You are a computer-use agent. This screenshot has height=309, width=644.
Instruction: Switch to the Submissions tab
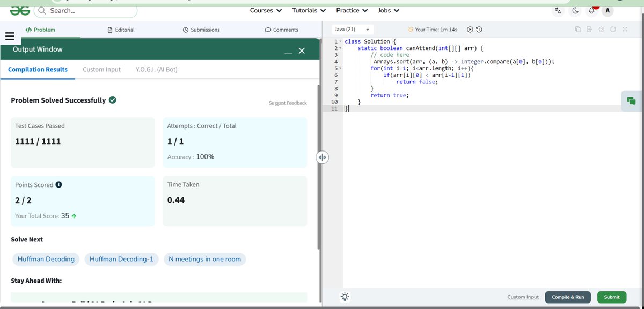coord(201,30)
